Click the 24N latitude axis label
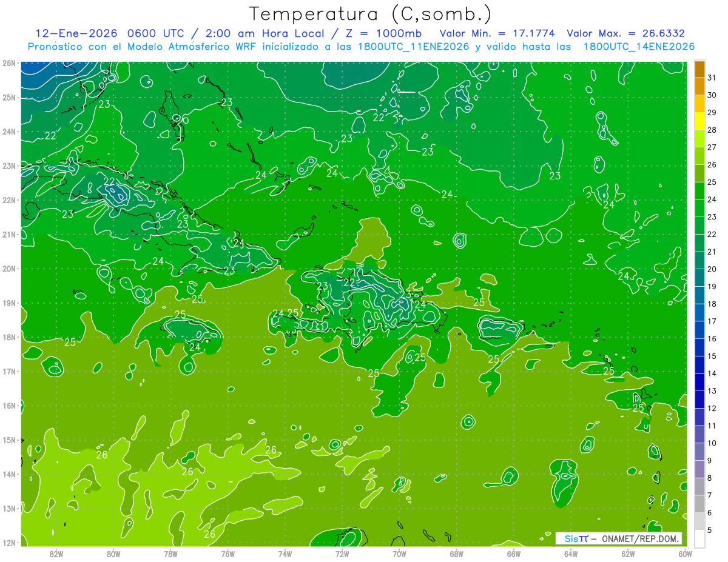728x562 pixels. click(x=8, y=132)
